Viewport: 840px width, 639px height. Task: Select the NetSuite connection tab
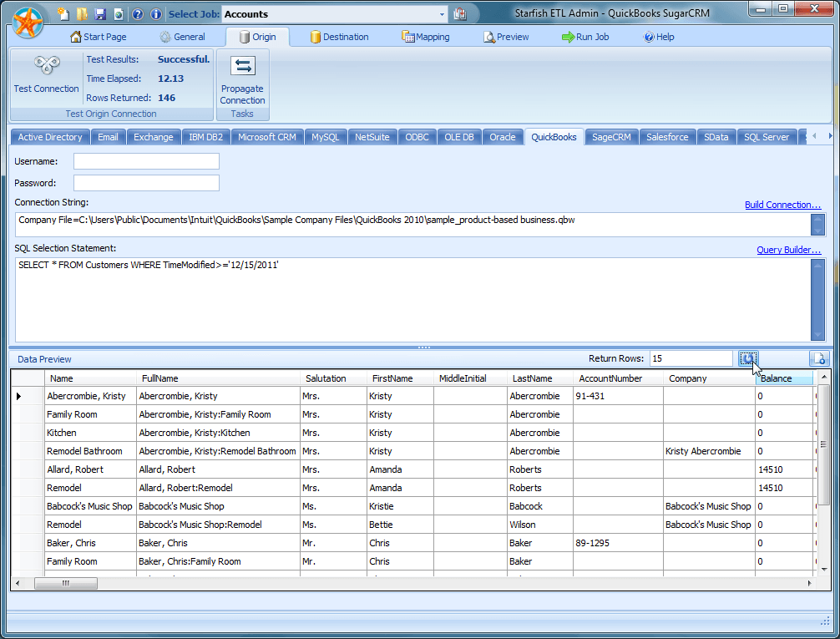pyautogui.click(x=372, y=137)
